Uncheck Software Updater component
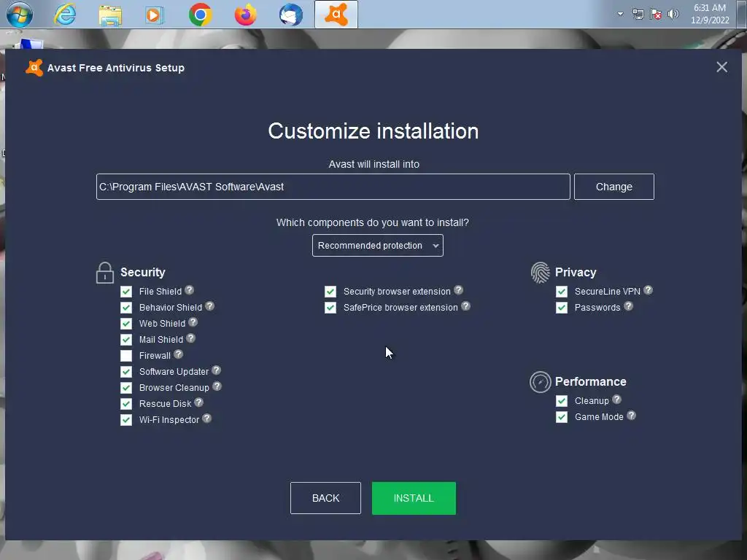 tap(126, 372)
